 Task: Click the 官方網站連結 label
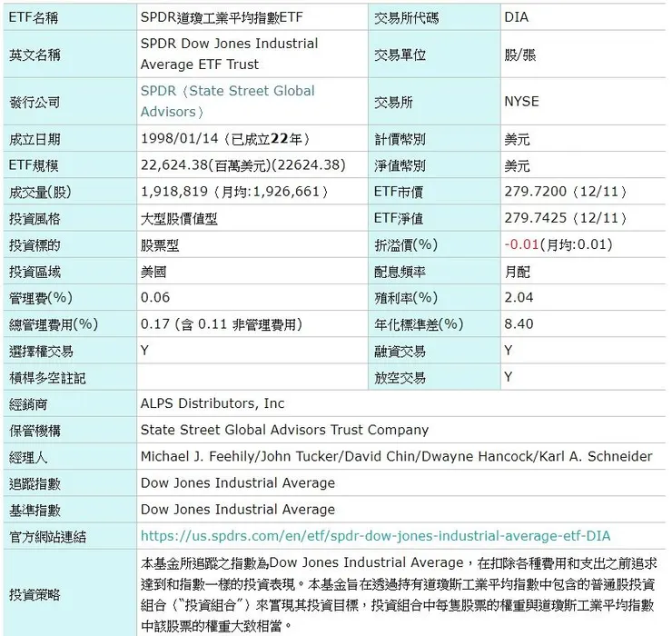coord(47,536)
